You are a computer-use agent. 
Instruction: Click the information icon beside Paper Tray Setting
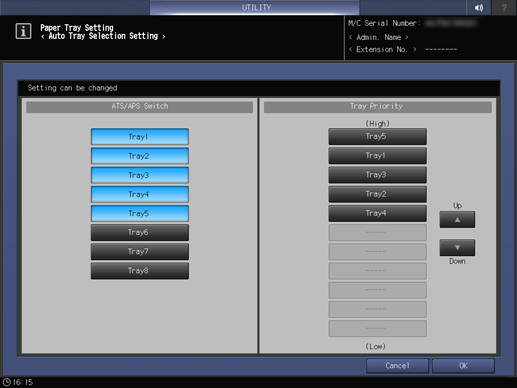[23, 31]
